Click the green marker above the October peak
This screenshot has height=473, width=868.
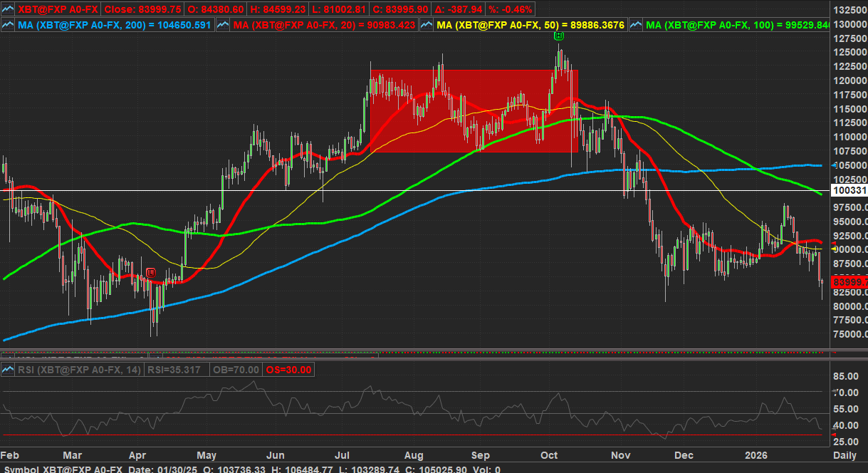[560, 36]
